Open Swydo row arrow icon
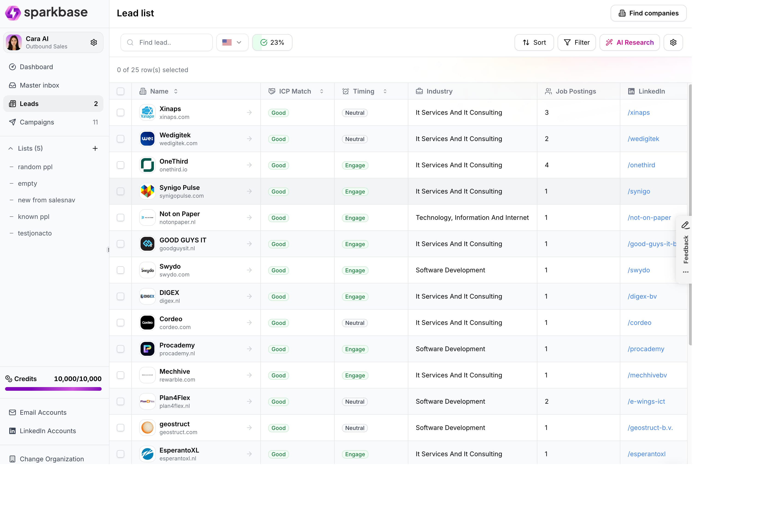This screenshot has width=777, height=532. pos(249,270)
